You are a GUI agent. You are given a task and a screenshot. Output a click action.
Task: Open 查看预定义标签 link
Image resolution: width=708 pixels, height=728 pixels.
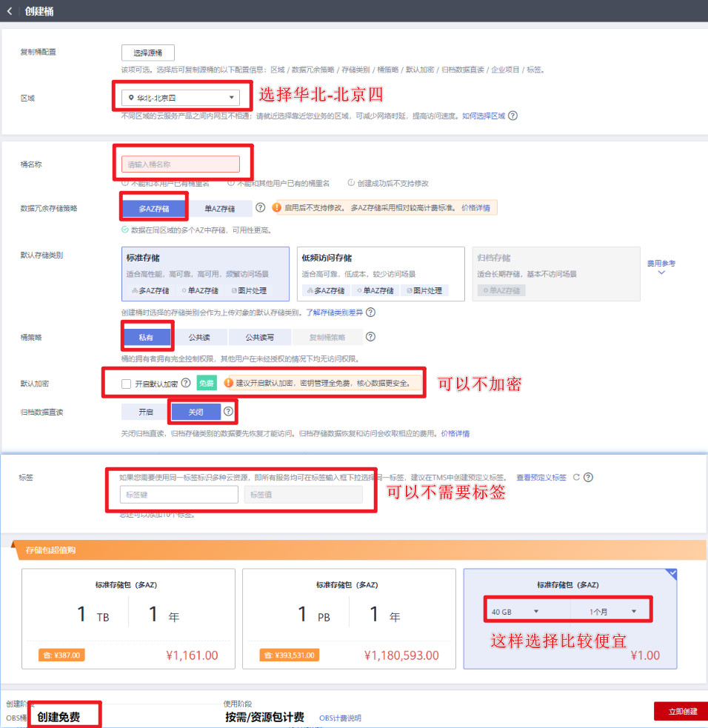pyautogui.click(x=541, y=477)
